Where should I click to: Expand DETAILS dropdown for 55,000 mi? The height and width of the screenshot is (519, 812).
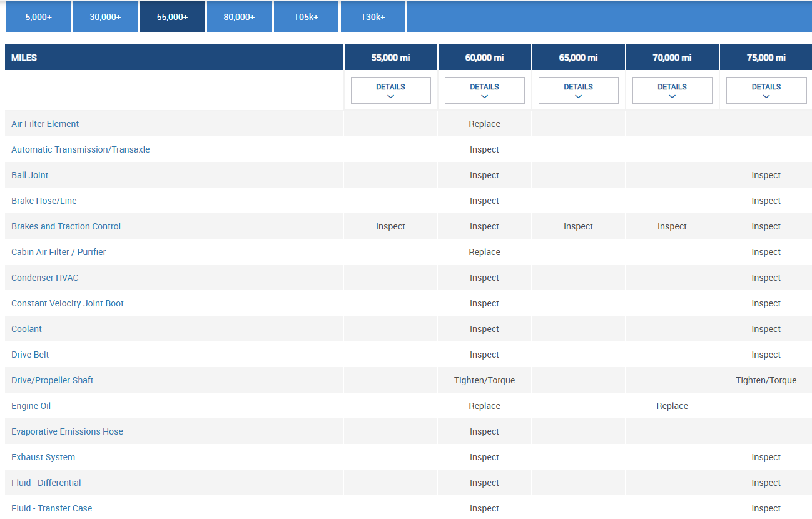pyautogui.click(x=390, y=90)
